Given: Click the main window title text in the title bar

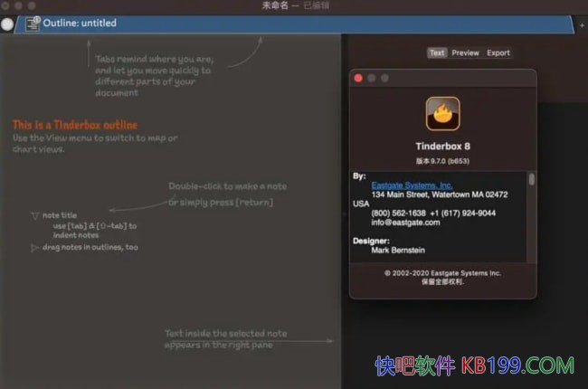Looking at the screenshot, I should (x=293, y=6).
